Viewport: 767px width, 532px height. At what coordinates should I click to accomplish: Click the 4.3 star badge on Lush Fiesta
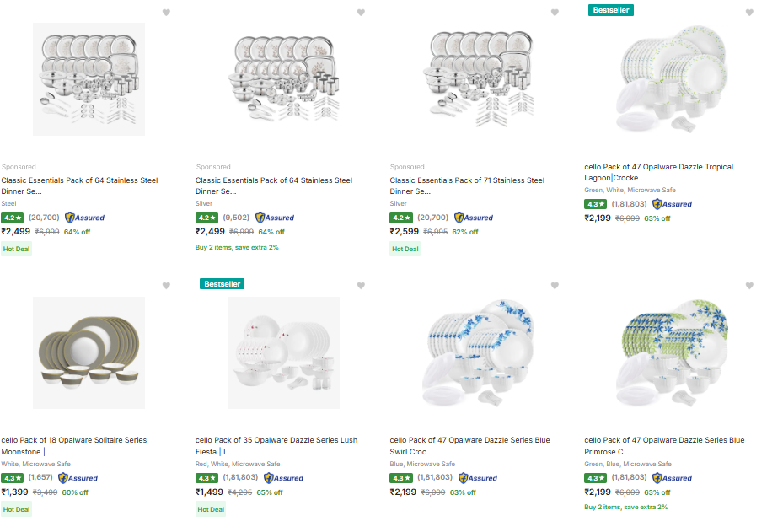[206, 478]
